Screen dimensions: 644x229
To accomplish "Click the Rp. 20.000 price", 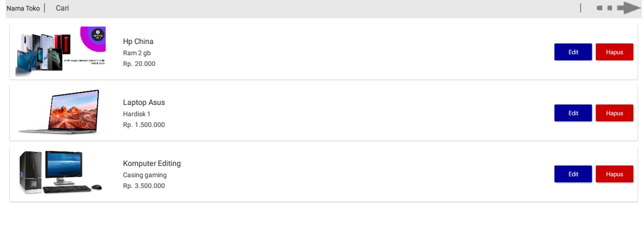I will (139, 64).
